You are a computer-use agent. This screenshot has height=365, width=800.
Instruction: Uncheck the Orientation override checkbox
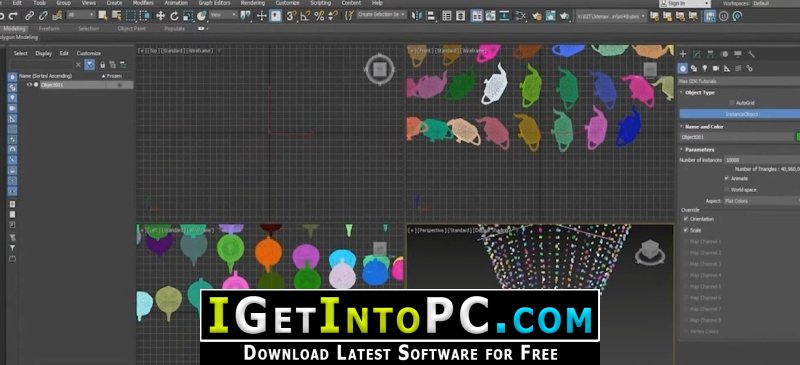[686, 219]
